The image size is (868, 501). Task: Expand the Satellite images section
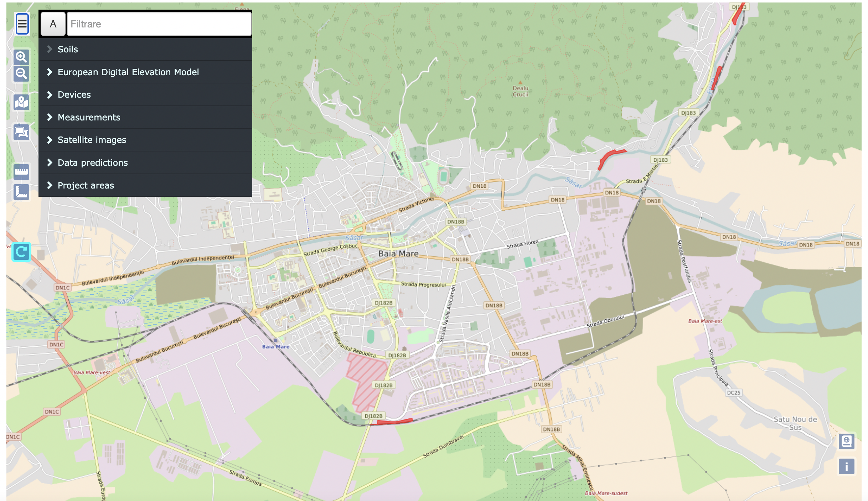[92, 140]
